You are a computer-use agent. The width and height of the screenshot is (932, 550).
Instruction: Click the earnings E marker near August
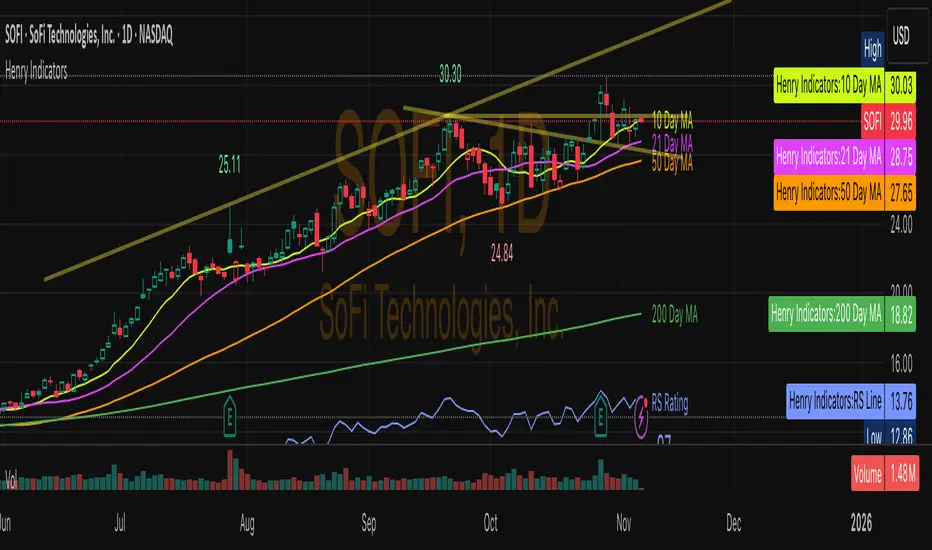229,417
